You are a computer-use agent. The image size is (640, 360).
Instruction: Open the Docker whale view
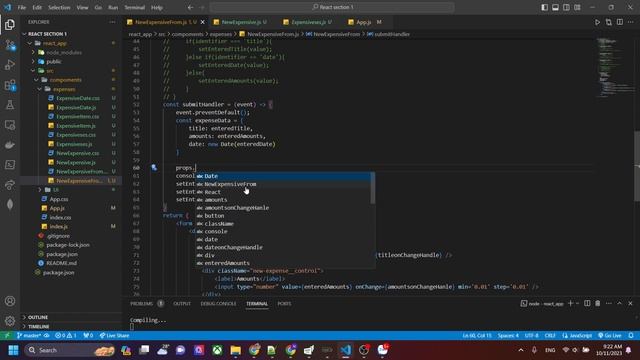10,145
